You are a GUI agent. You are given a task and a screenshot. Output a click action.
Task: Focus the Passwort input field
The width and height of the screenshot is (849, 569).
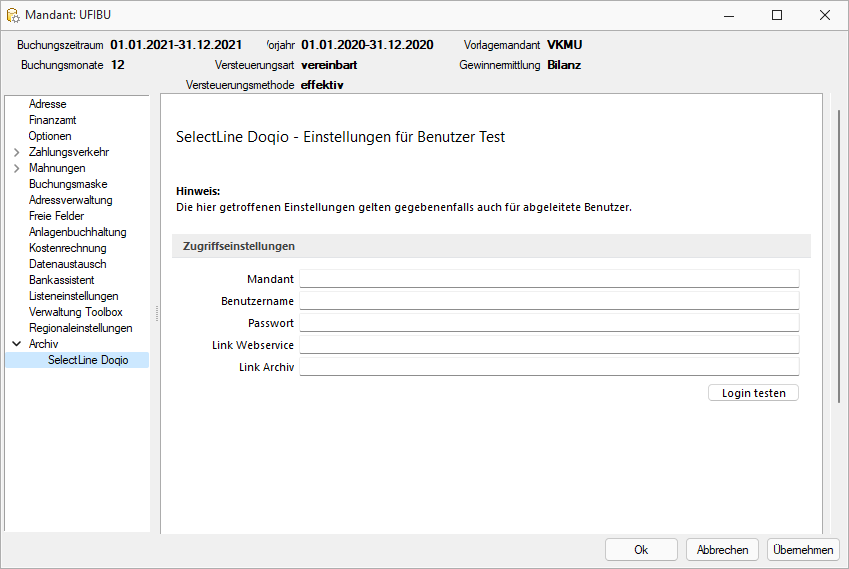pyautogui.click(x=549, y=323)
